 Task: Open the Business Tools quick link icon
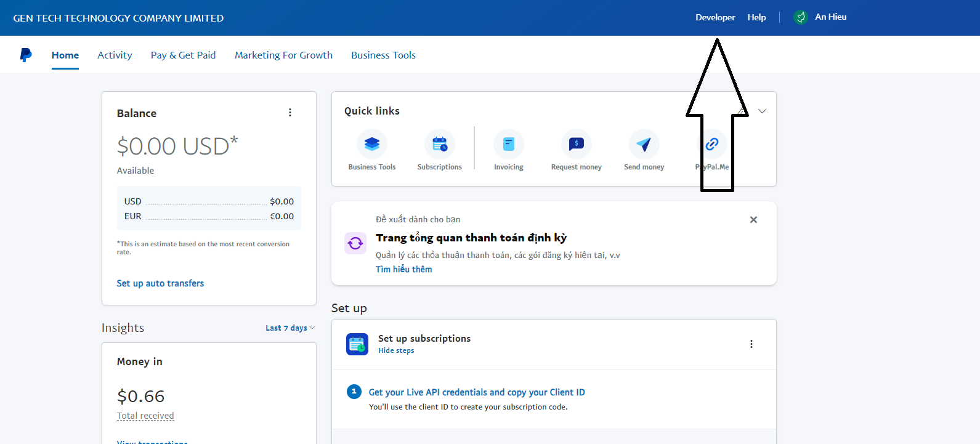(372, 144)
